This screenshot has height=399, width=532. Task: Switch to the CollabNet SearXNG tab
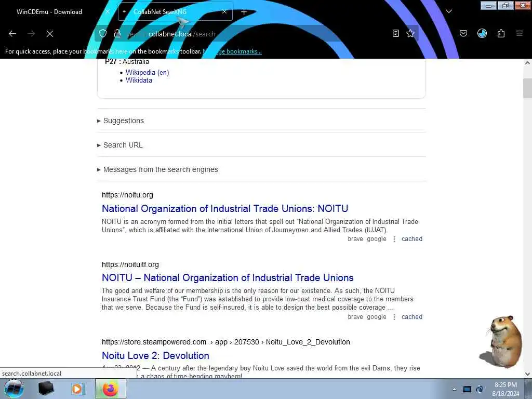175,11
